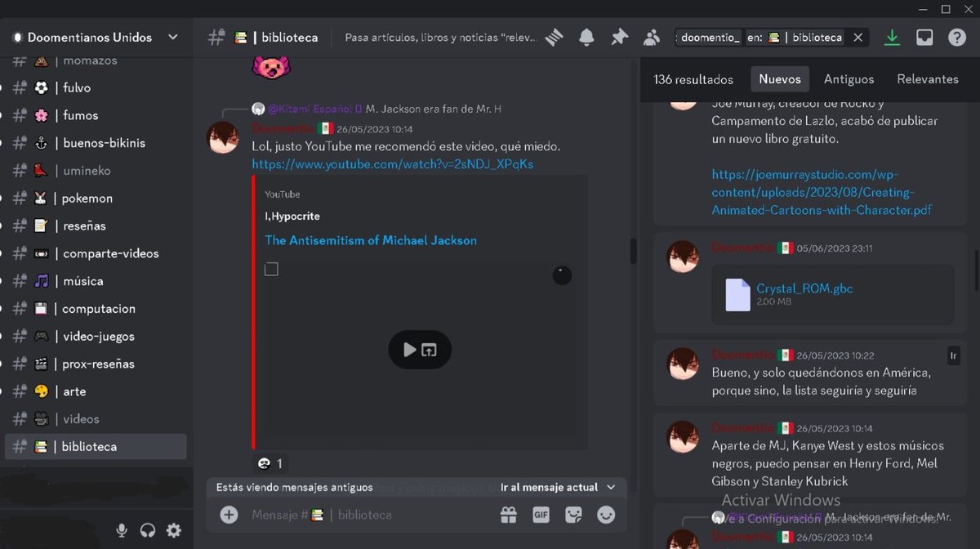Viewport: 980px width, 549px height.
Task: Click the small checkbox square in embed
Action: 271,269
